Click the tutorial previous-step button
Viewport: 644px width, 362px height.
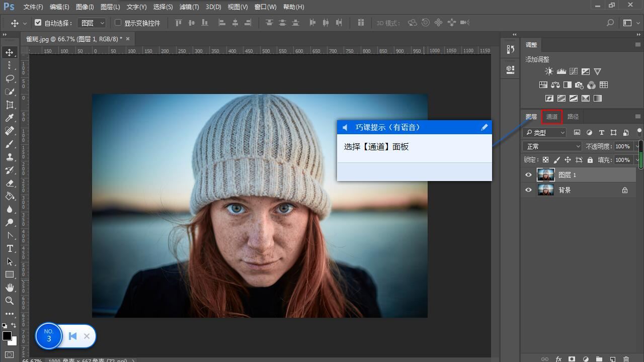pyautogui.click(x=72, y=336)
